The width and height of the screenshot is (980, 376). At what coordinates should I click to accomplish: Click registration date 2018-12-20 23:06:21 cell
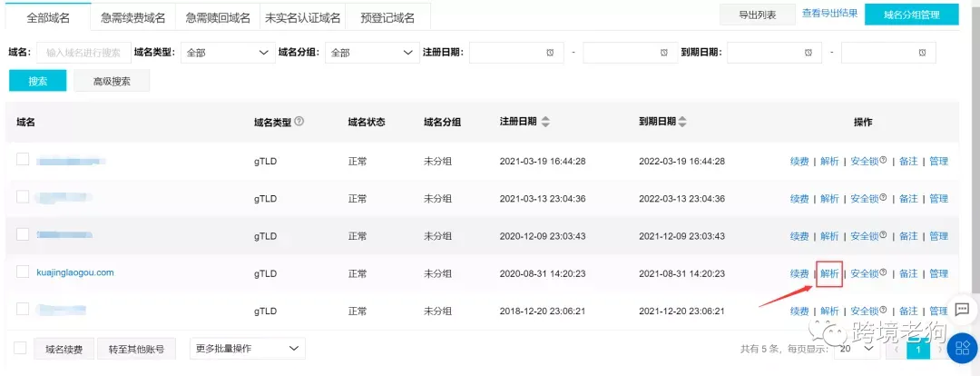click(x=543, y=311)
